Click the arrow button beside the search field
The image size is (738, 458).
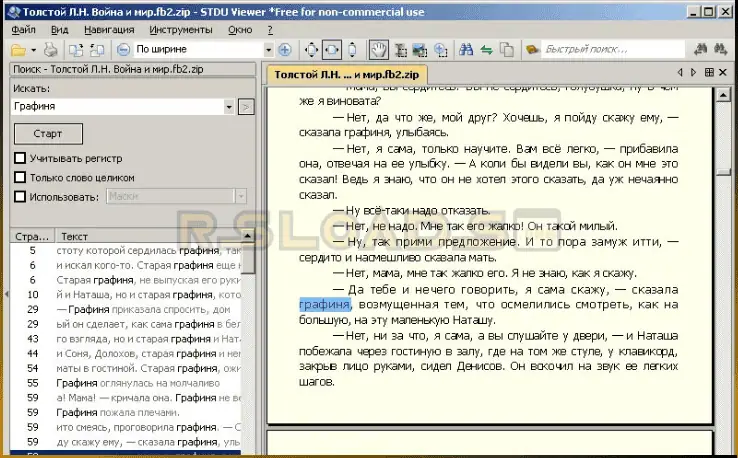(245, 107)
